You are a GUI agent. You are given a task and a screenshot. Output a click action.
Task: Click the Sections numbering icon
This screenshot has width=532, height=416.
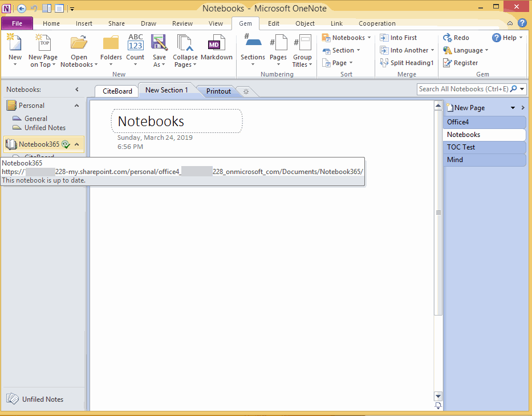[253, 41]
